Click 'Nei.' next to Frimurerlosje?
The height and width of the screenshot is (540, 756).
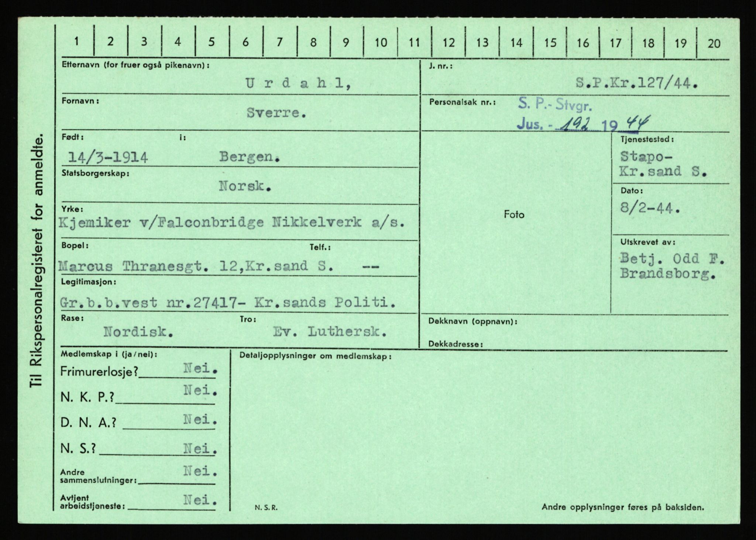tap(200, 369)
